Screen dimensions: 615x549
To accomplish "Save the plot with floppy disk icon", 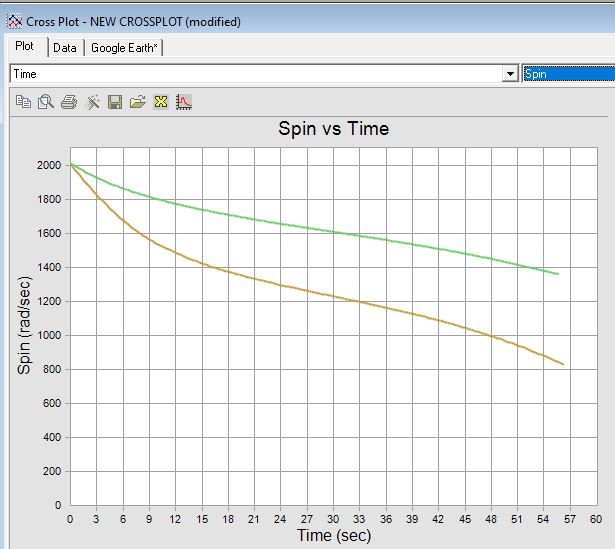I will (x=115, y=101).
